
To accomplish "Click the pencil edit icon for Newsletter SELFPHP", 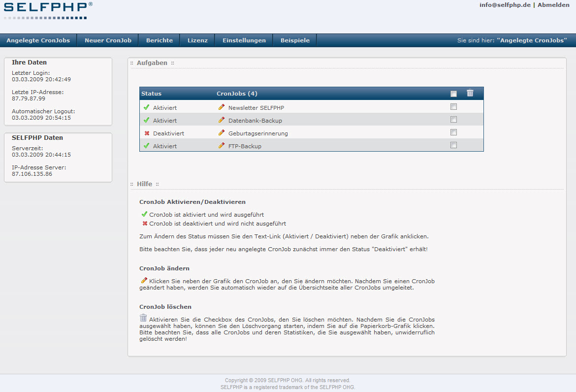I will (x=222, y=107).
